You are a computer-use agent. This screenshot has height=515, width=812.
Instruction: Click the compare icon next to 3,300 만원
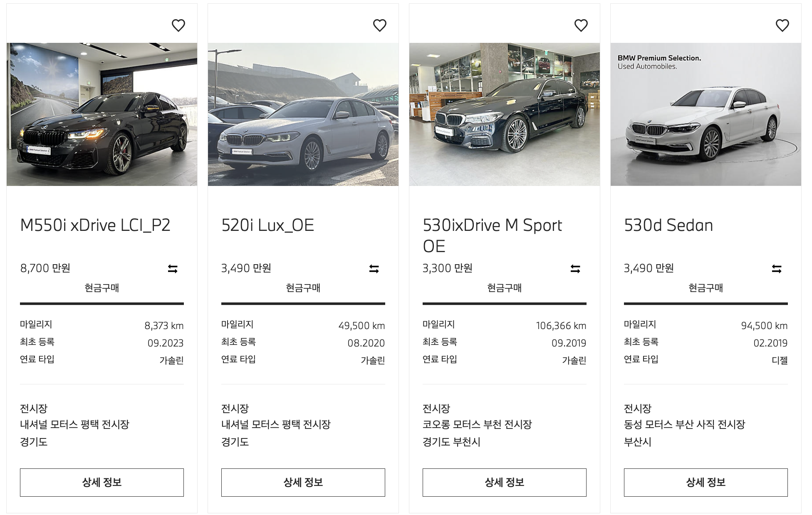(575, 269)
